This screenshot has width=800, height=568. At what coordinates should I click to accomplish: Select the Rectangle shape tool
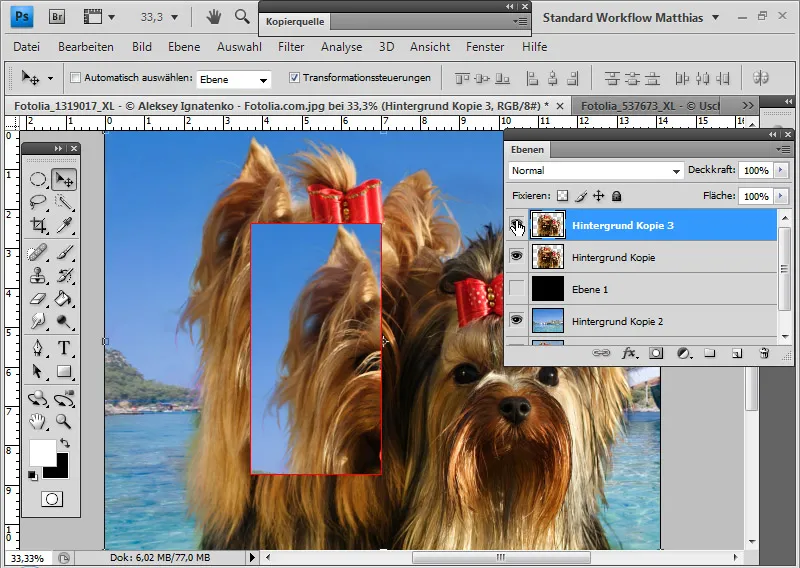coord(64,371)
